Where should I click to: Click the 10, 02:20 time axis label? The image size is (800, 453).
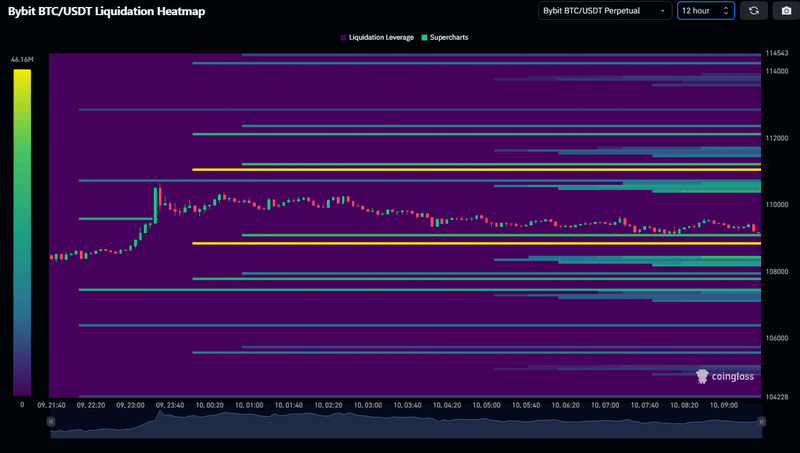[x=328, y=405]
